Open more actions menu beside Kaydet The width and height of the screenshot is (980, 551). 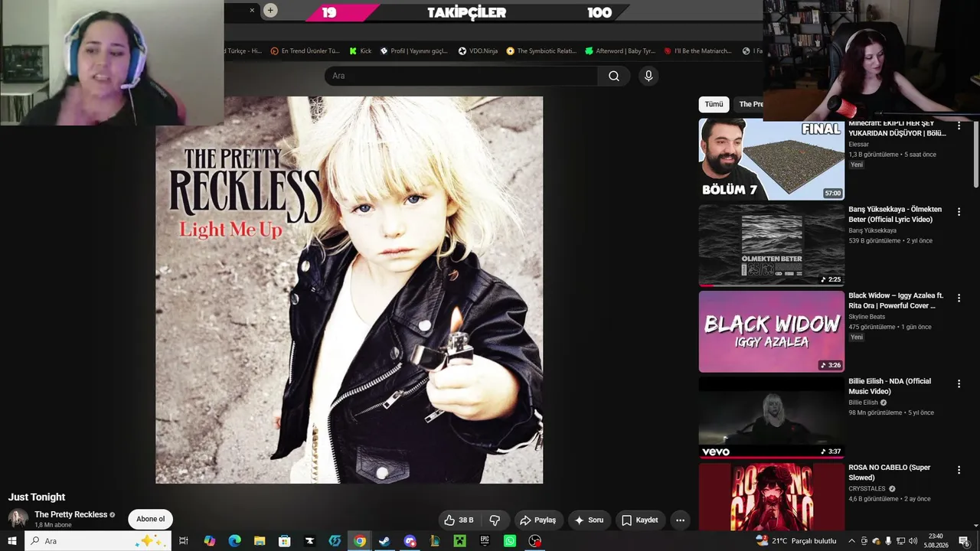680,520
